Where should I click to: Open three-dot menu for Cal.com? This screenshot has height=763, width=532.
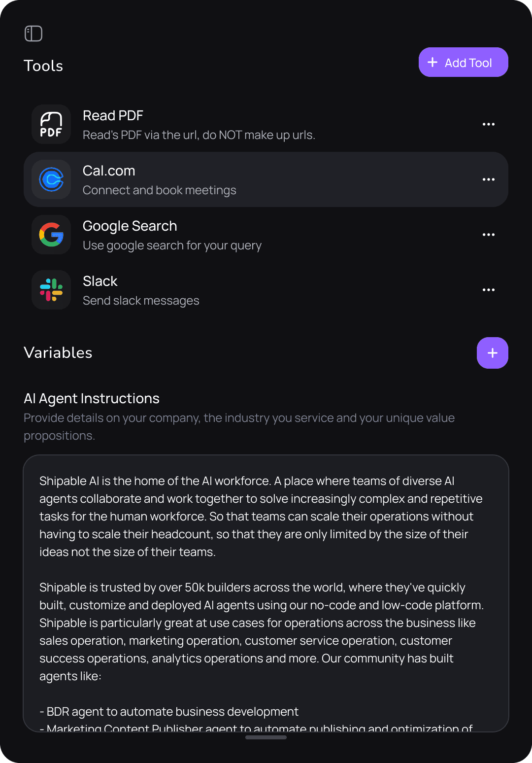(488, 179)
